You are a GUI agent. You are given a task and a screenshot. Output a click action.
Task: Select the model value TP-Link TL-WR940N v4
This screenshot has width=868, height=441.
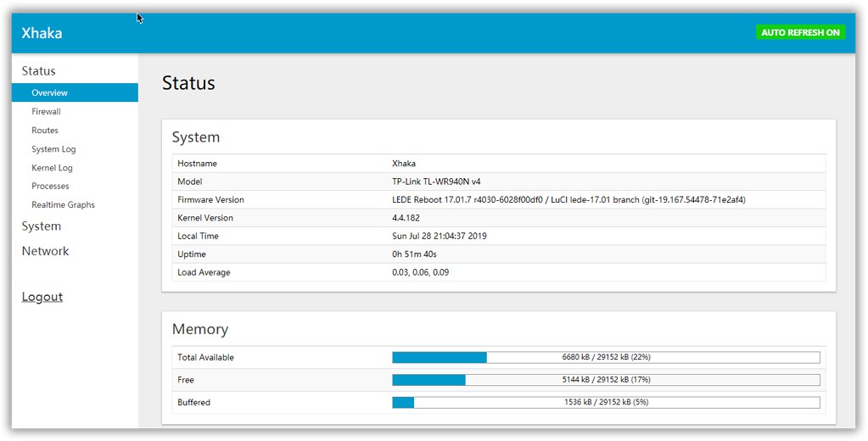[436, 181]
